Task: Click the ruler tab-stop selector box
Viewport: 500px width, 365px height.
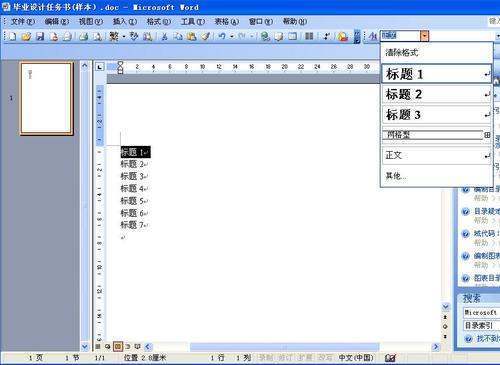Action: point(100,67)
